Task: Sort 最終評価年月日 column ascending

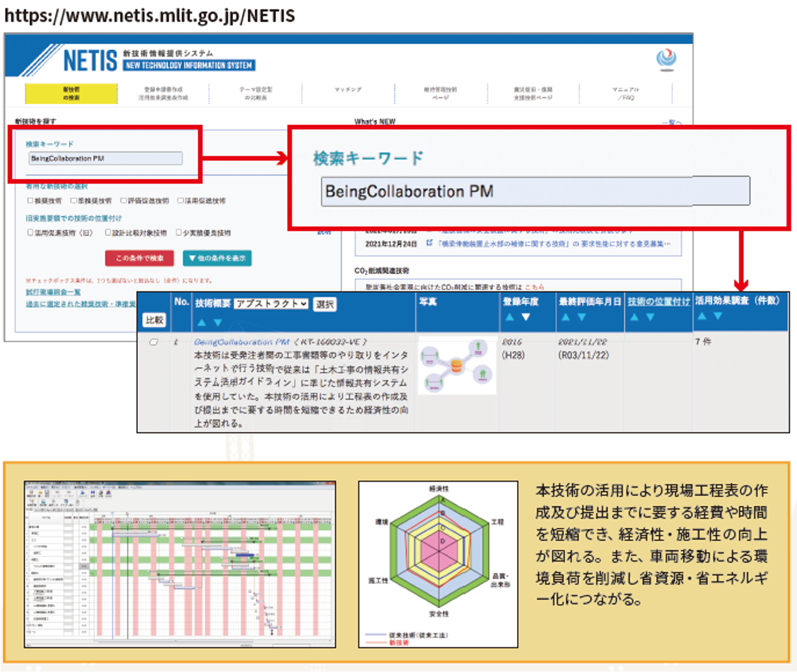Action: tap(566, 317)
